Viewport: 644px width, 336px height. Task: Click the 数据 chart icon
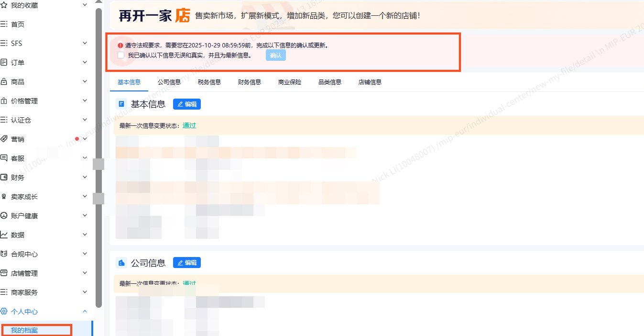[4, 235]
